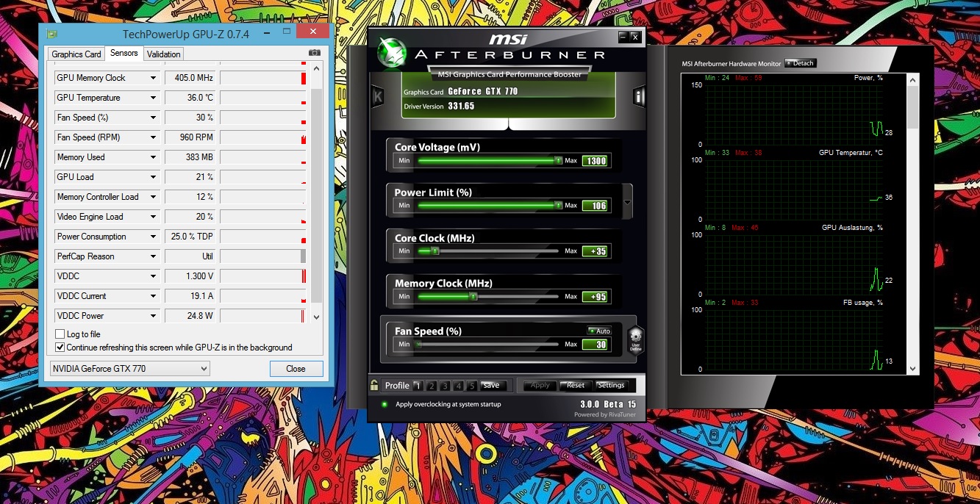Click the GPU-Z screenshot camera icon
Screen dimensions: 980x504
[x=315, y=53]
